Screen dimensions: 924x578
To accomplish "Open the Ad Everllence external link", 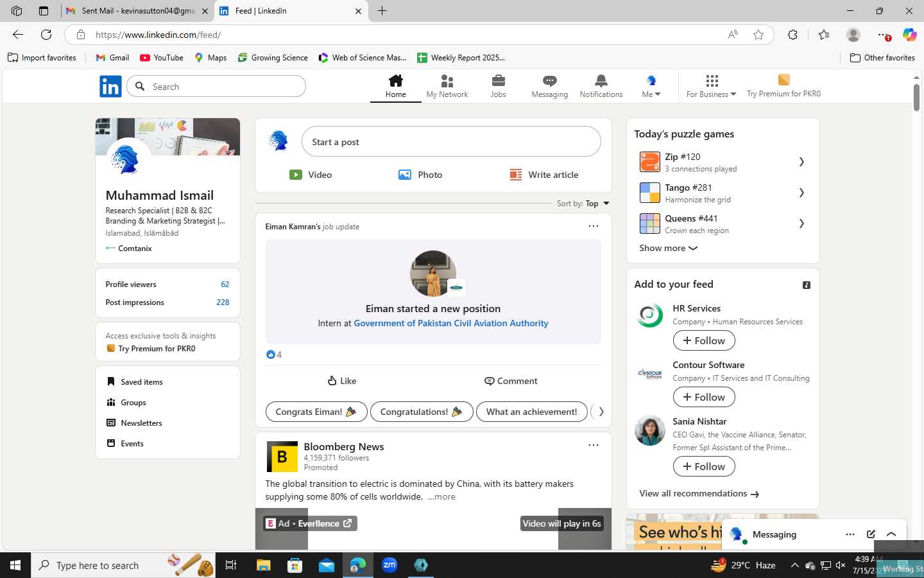I will point(310,523).
